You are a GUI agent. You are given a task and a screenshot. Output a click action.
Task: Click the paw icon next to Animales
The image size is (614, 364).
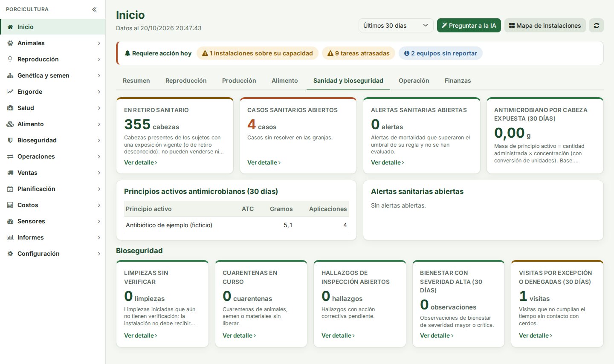[10, 43]
